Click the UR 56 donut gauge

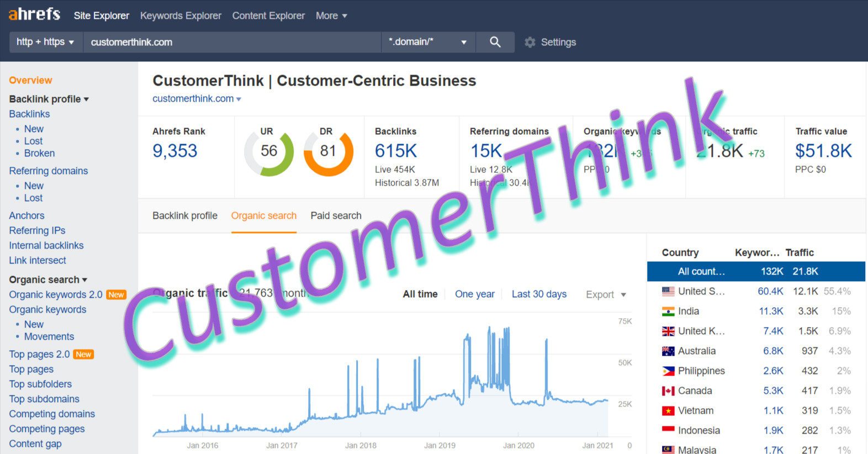point(269,151)
